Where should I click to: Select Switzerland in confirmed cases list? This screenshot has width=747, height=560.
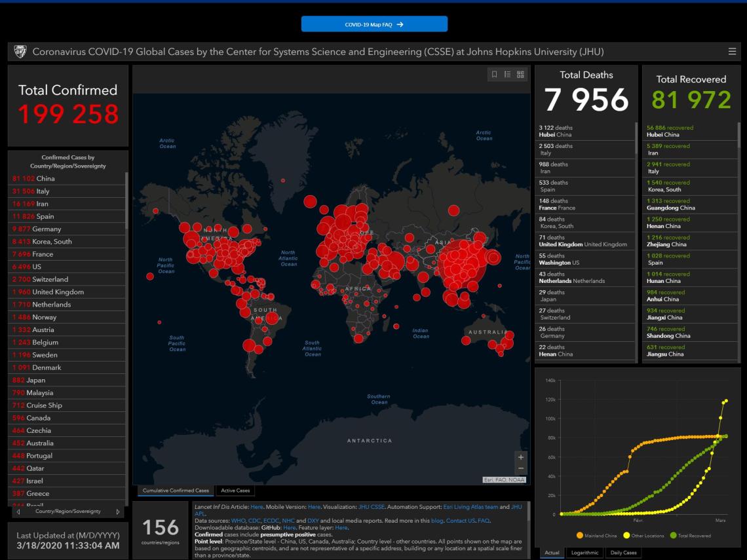(x=67, y=280)
